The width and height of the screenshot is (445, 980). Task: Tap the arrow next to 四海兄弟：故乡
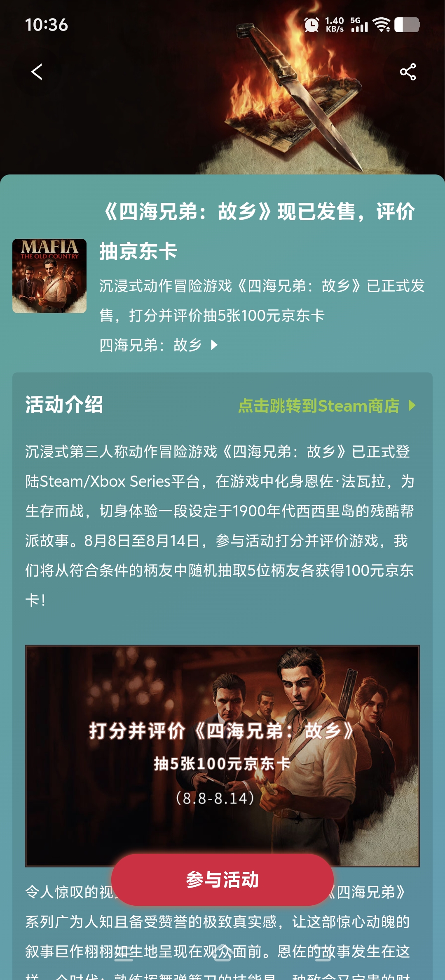pos(214,345)
